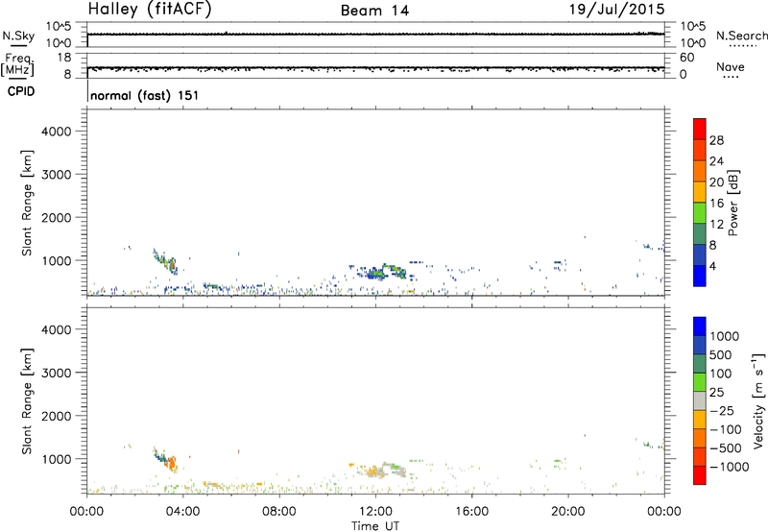Click the 'Beam 14' heading
The image size is (768, 532).
pyautogui.click(x=374, y=11)
